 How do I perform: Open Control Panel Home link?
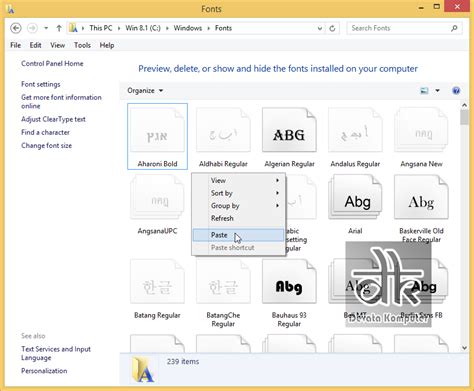click(x=52, y=63)
